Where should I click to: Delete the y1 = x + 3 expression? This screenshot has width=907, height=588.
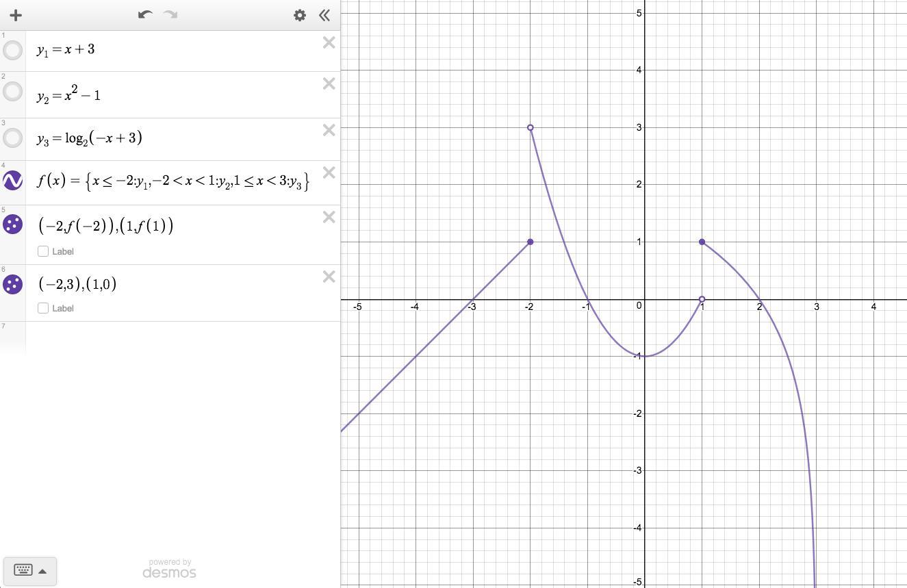(x=329, y=42)
